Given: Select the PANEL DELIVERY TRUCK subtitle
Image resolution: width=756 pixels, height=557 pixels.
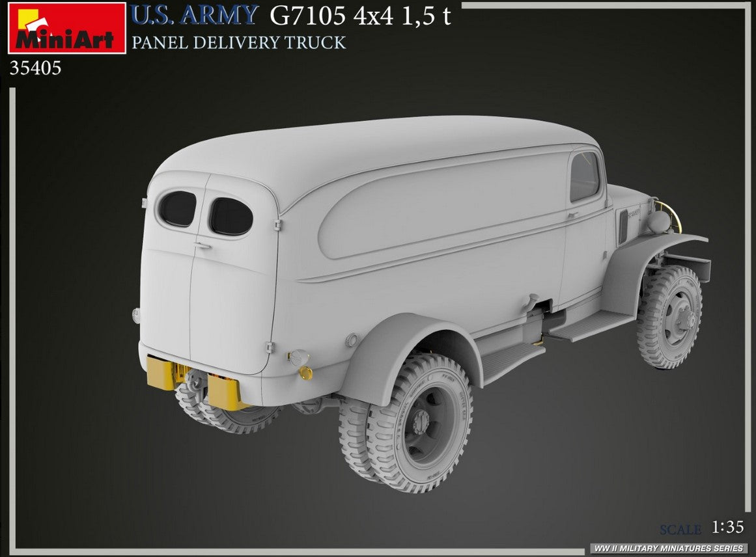Looking at the screenshot, I should 238,43.
